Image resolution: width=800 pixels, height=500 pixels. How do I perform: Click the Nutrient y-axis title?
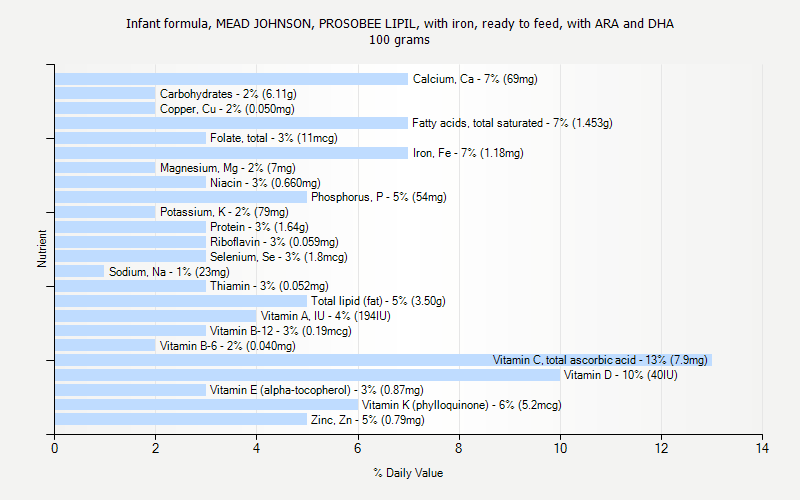coord(43,249)
